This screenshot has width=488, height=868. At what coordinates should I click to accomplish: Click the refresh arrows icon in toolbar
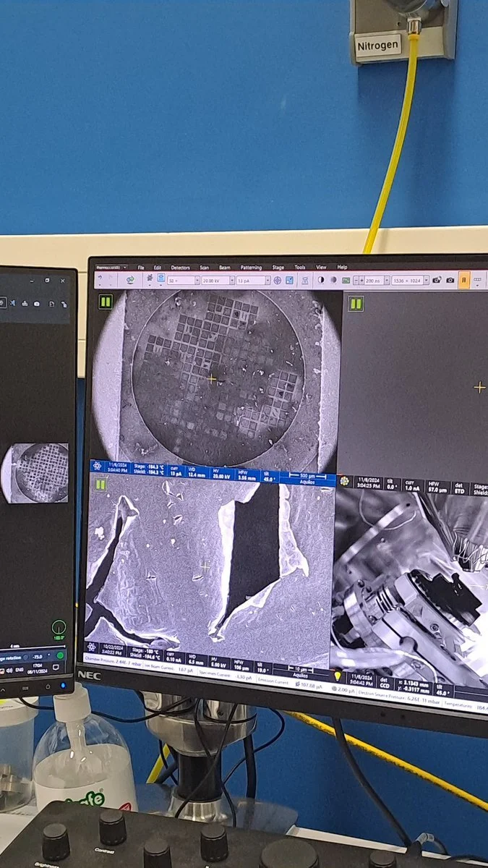129,280
